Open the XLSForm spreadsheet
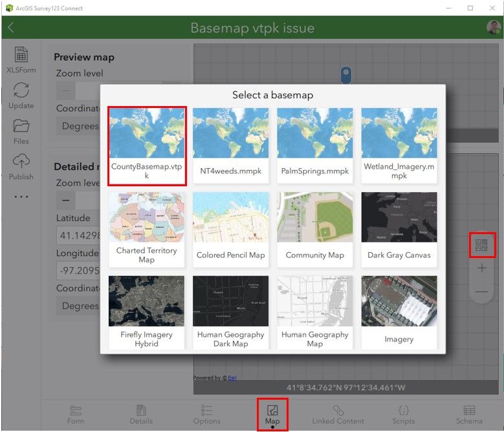This screenshot has height=432, width=504. [x=21, y=59]
